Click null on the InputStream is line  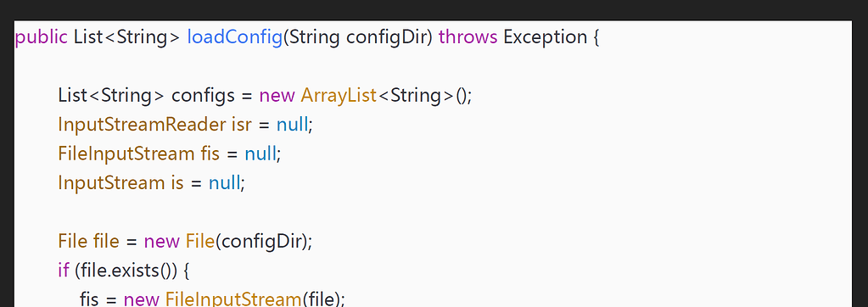click(x=224, y=182)
